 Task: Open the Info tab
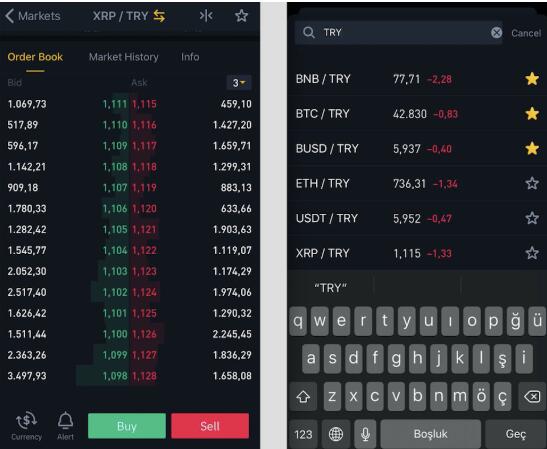click(190, 57)
